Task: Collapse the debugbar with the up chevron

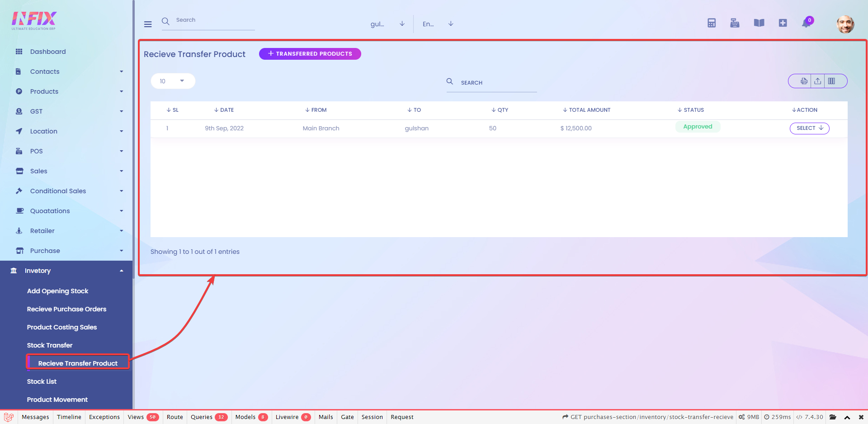Action: click(847, 417)
